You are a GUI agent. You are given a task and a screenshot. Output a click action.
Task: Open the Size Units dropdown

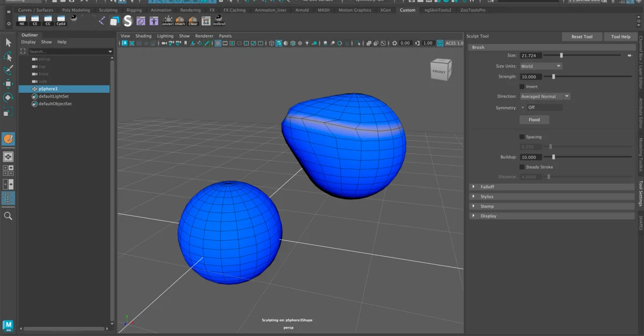[x=541, y=66]
